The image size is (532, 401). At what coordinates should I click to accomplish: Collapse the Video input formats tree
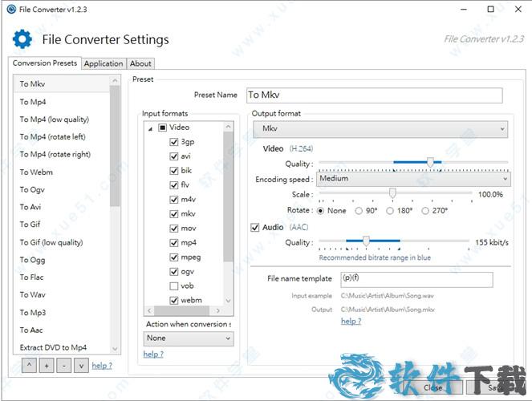coord(151,128)
